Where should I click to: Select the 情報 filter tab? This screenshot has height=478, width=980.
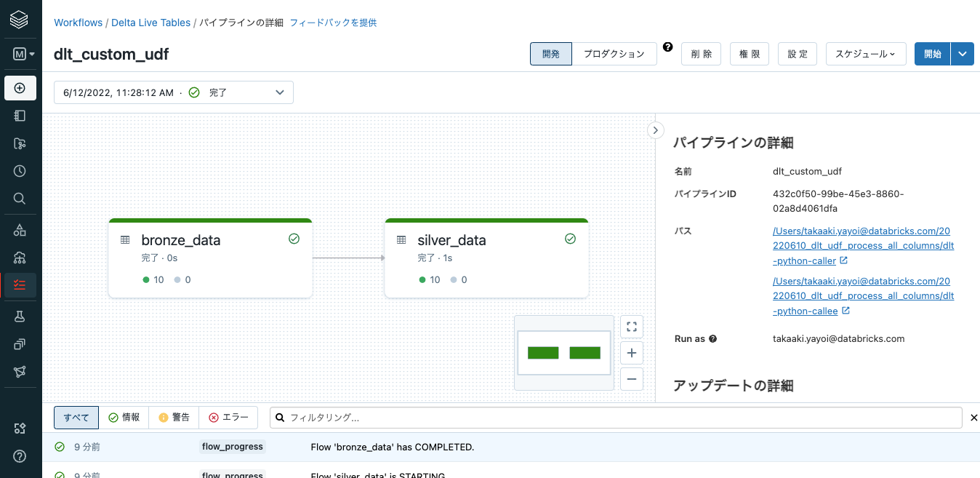pyautogui.click(x=124, y=417)
